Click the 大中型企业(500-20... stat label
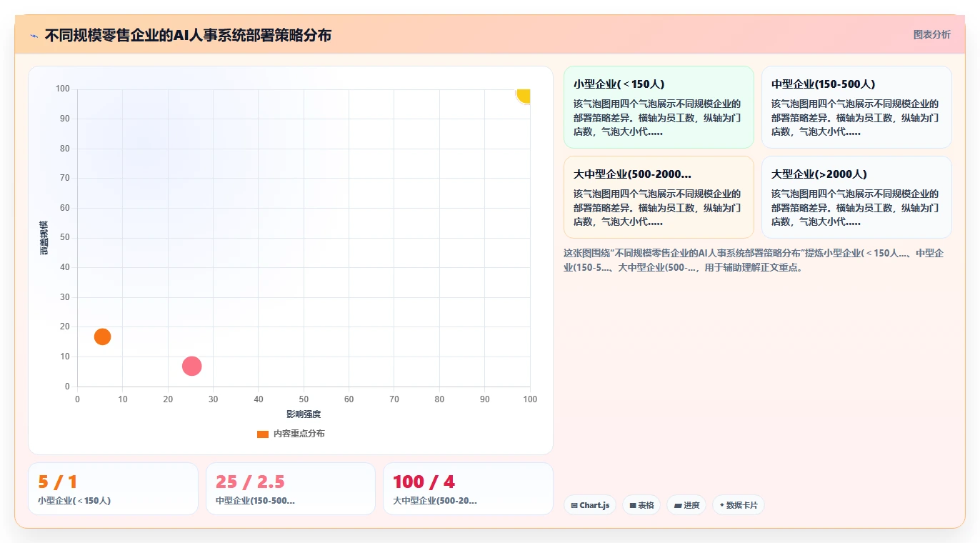 tap(435, 501)
